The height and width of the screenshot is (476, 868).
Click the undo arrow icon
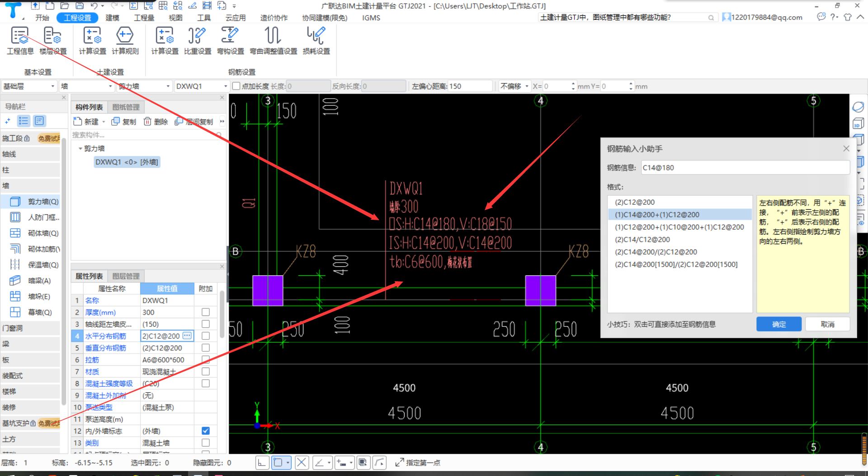pos(94,5)
